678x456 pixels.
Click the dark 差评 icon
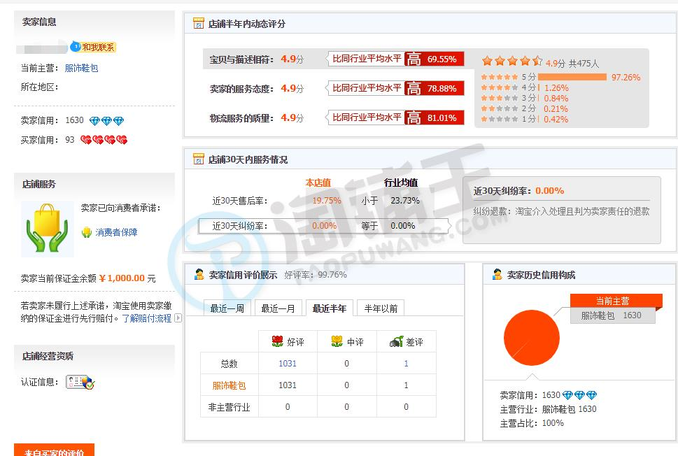coord(396,341)
